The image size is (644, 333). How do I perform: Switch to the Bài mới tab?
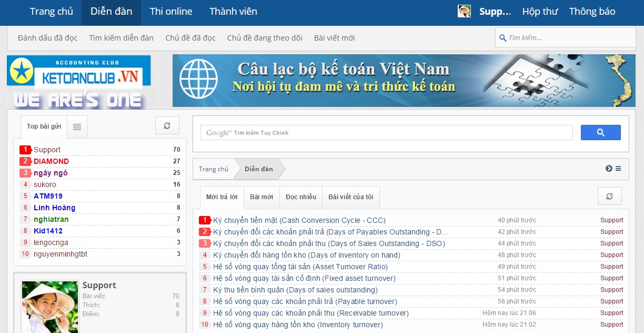[x=261, y=197]
